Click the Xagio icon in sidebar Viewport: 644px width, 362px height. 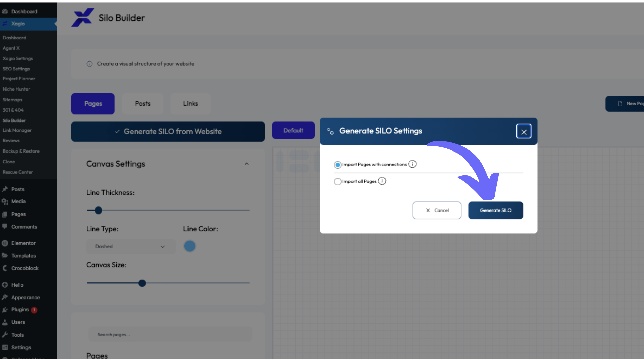tap(5, 24)
